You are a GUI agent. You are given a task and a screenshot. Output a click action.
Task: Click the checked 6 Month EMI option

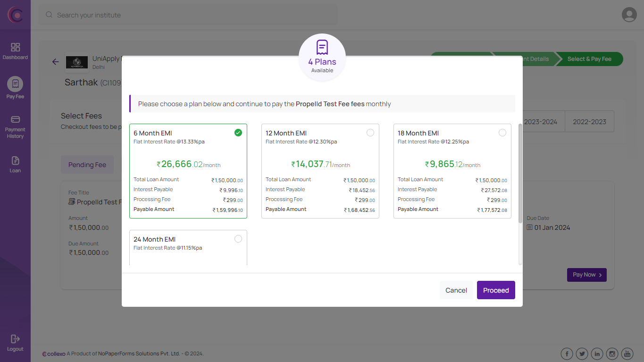(238, 133)
